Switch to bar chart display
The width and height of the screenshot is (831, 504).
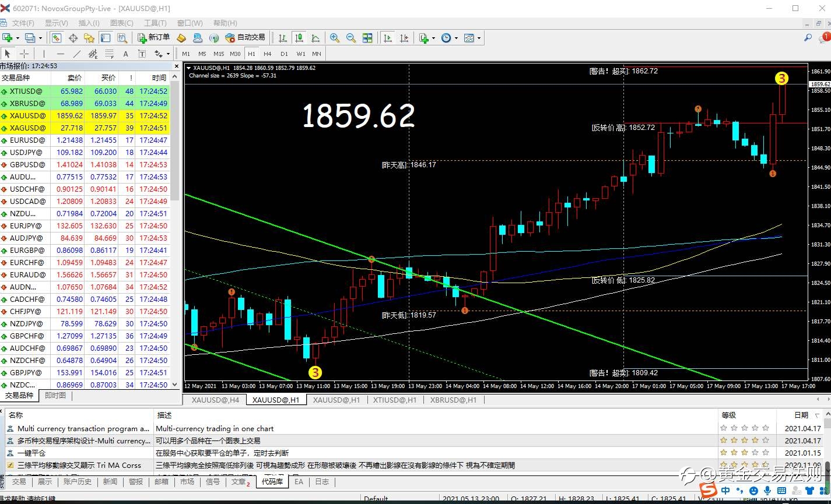click(x=283, y=38)
